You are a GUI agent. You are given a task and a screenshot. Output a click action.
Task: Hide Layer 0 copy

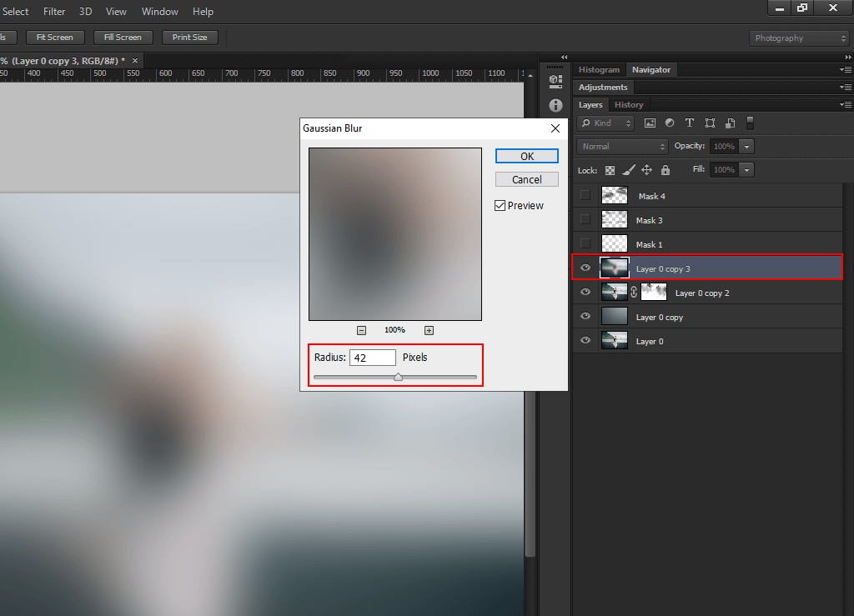tap(585, 316)
